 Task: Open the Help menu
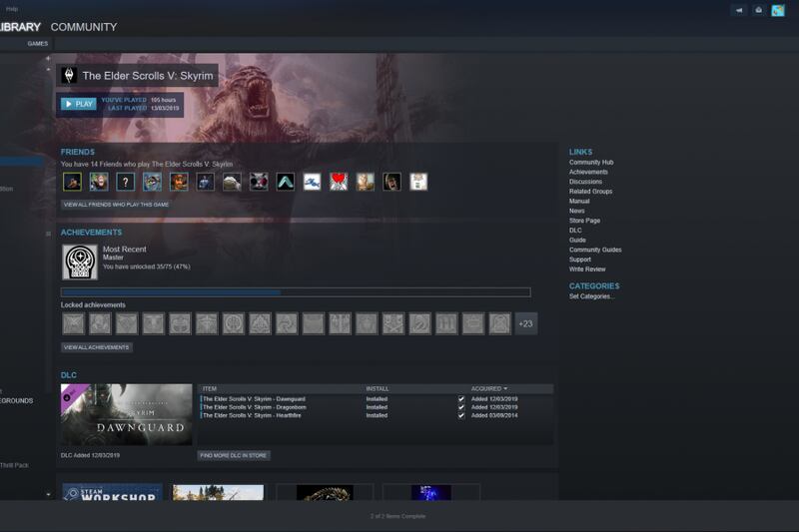[x=12, y=9]
